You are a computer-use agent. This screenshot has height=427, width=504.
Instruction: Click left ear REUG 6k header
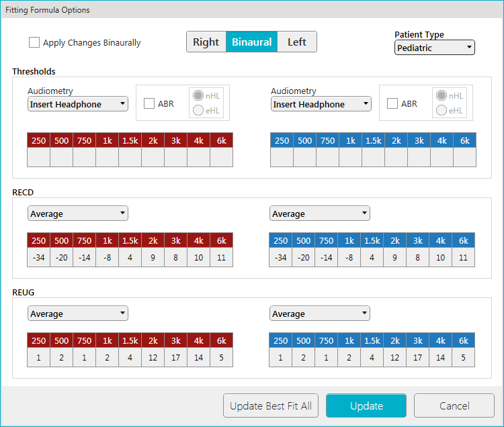(464, 340)
